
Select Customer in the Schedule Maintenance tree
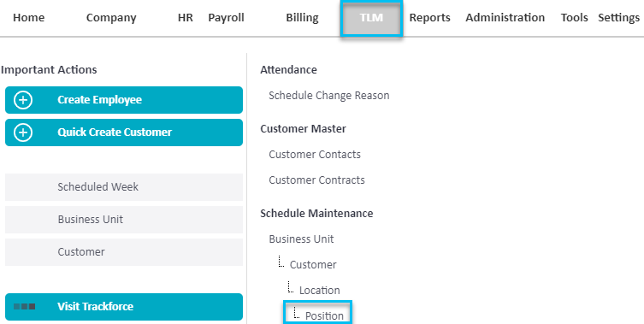[x=313, y=264]
